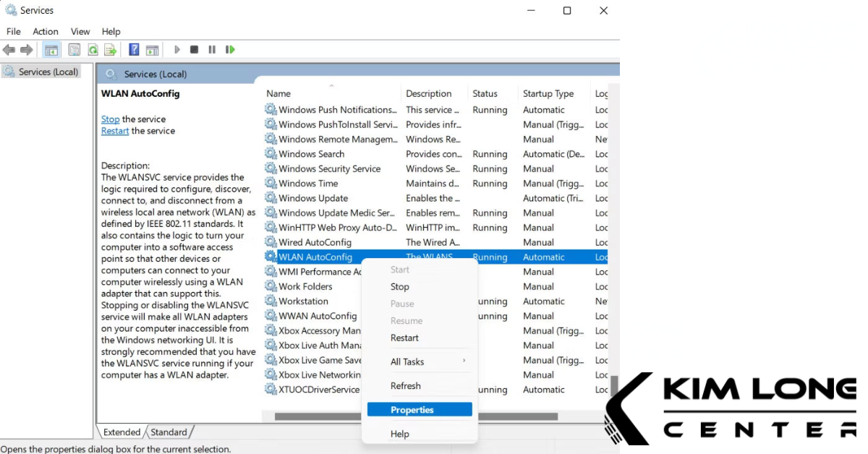Viewport: 868px width, 454px height.
Task: Click the Refresh toolbar icon
Action: (x=93, y=50)
